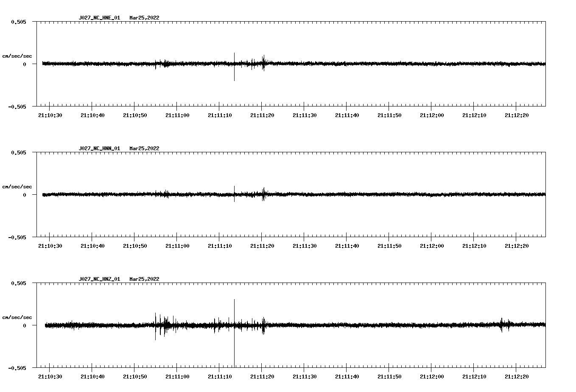Screen dimensions: 576x392
Task: Click 21:11:20 time label under HNZ plot
Action: click(262, 377)
